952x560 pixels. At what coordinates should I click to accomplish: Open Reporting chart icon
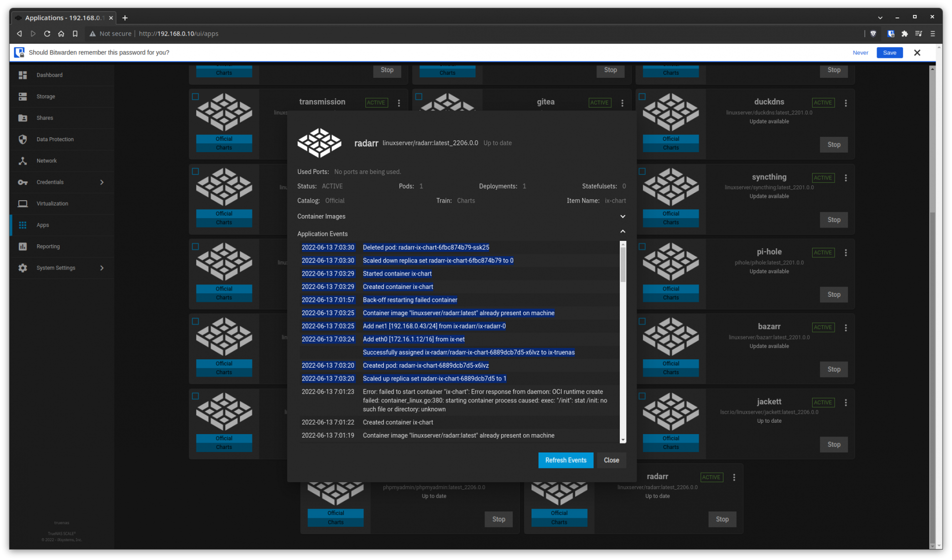click(x=23, y=246)
